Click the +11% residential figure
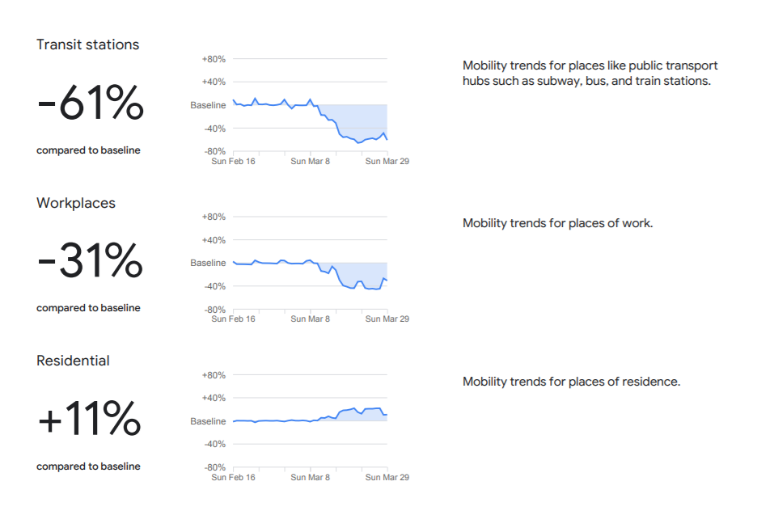774x532 pixels. tap(89, 419)
